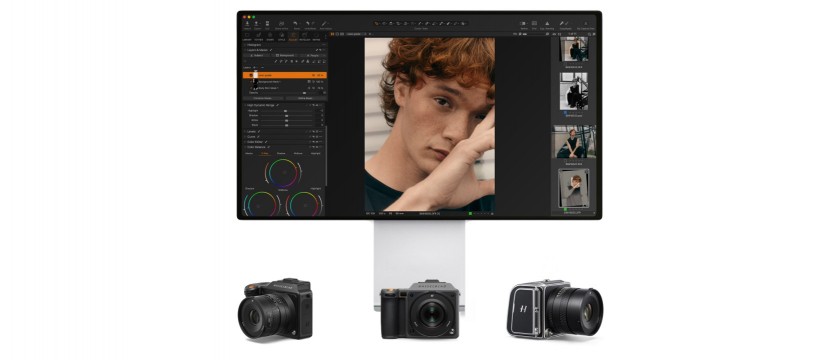The height and width of the screenshot is (360, 840).
Task: Expand the Levels panel
Action: click(245, 131)
